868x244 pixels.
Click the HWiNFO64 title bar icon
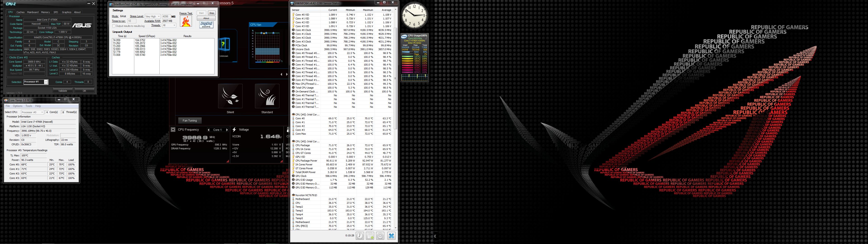292,3
